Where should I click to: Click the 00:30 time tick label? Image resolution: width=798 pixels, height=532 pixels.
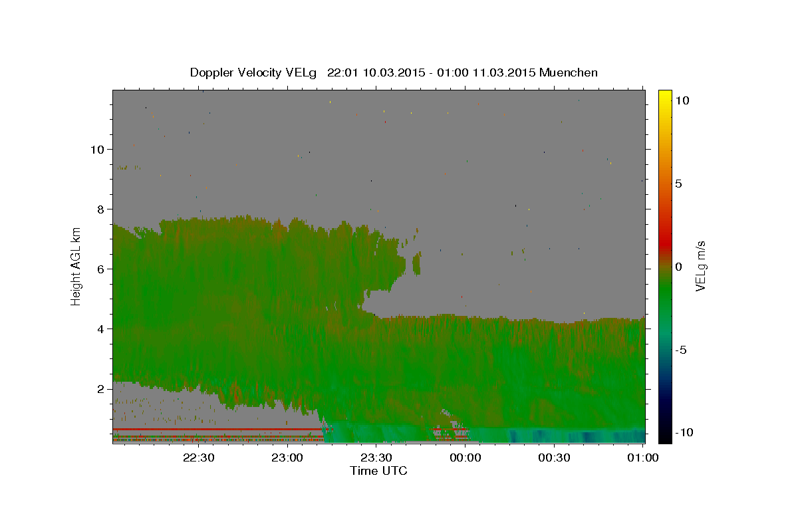click(554, 458)
